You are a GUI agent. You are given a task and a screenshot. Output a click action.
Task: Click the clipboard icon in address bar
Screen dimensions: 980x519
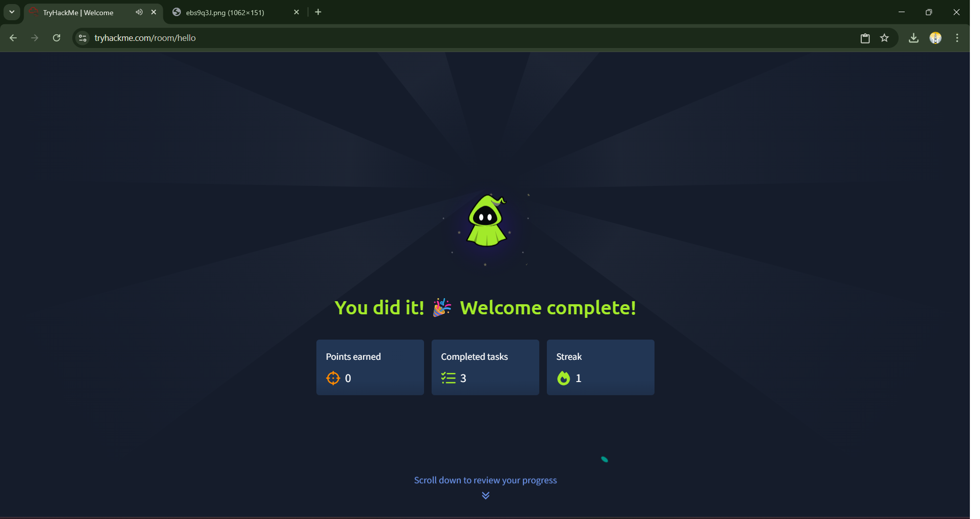point(865,38)
